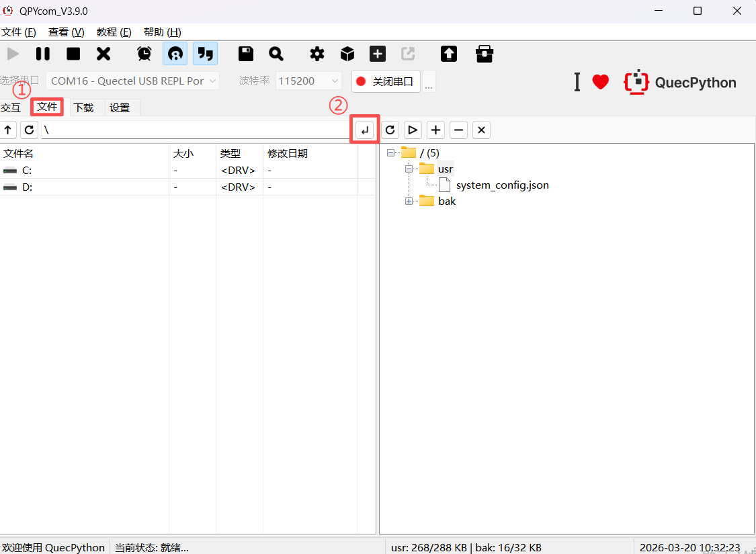Click the floppy disk save icon
Viewport: 756px width, 554px height.
pos(246,54)
